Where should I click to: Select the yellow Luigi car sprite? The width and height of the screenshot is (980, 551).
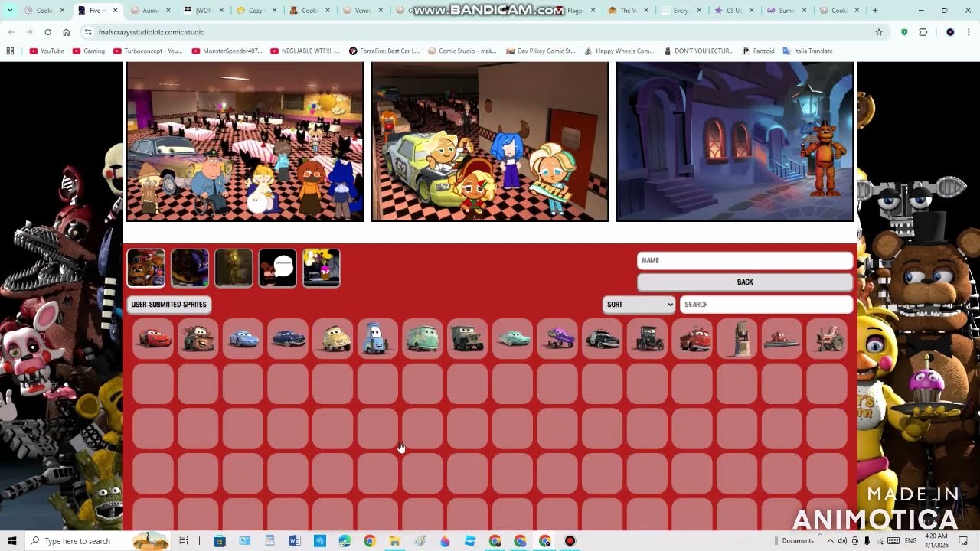333,338
